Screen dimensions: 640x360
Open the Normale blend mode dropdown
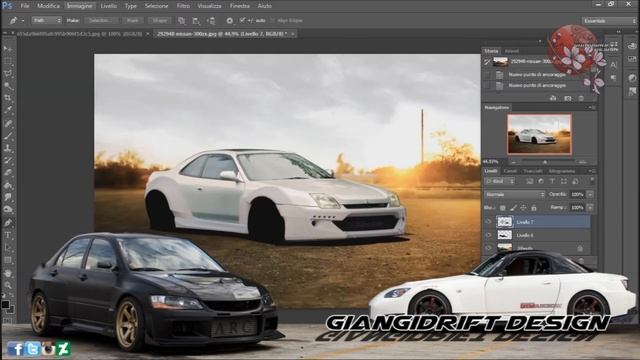[515, 195]
